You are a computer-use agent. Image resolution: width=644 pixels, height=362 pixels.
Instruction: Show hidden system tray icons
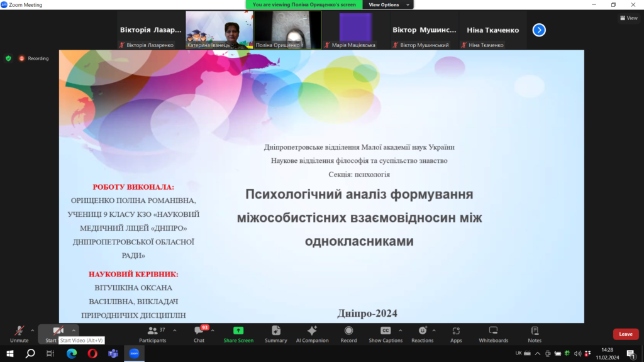538,353
